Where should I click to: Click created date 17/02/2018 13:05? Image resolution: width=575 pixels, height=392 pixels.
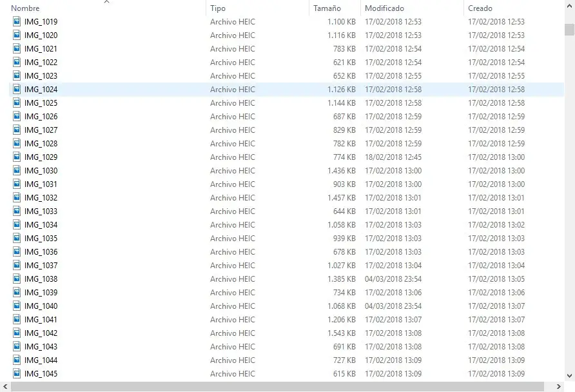coord(496,279)
